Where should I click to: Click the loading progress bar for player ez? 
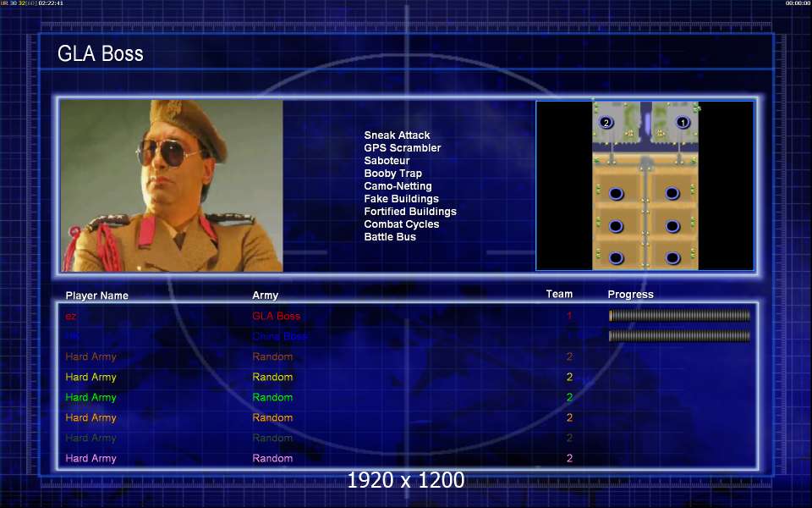pyautogui.click(x=679, y=316)
